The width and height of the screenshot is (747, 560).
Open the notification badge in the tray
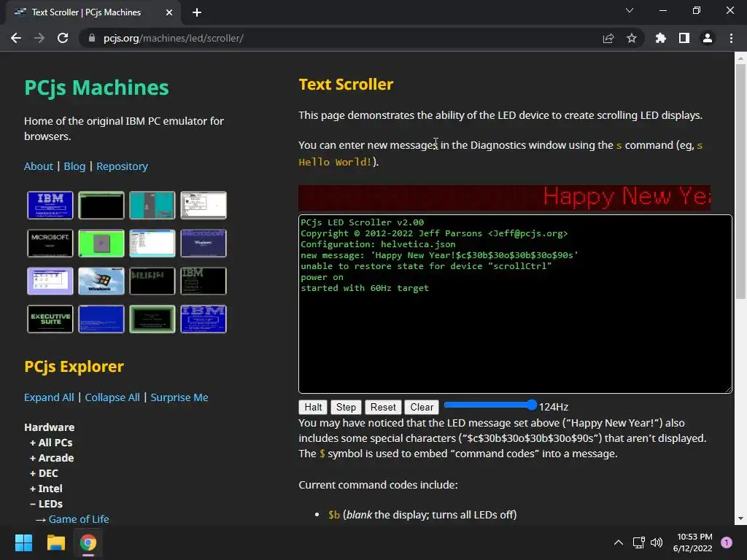click(727, 542)
